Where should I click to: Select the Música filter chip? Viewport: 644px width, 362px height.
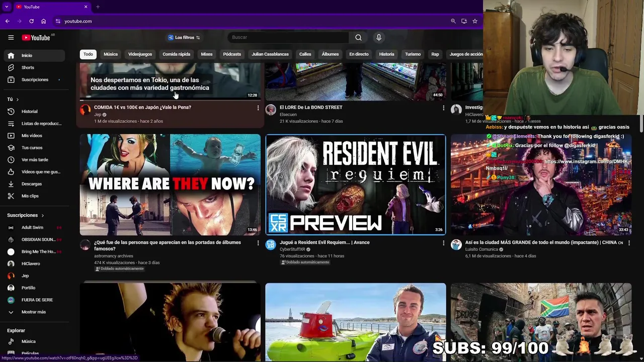tap(111, 54)
